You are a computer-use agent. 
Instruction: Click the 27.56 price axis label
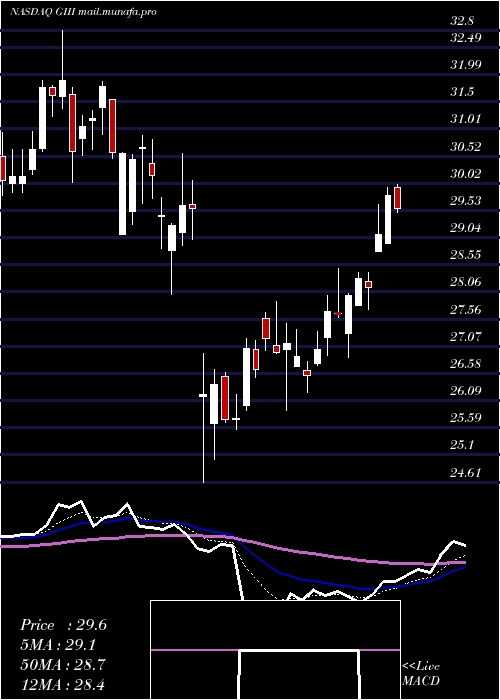[x=466, y=309]
